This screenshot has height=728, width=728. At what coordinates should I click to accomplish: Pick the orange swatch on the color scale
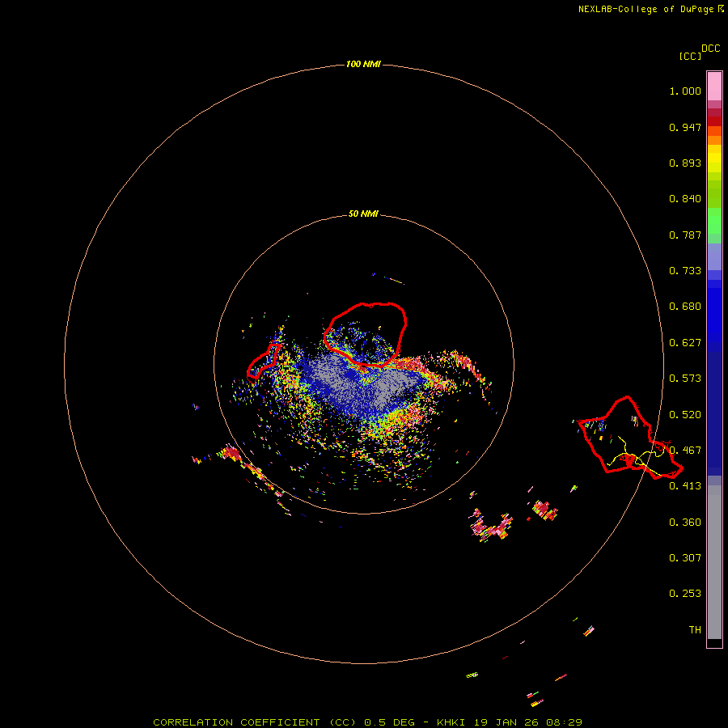click(714, 140)
